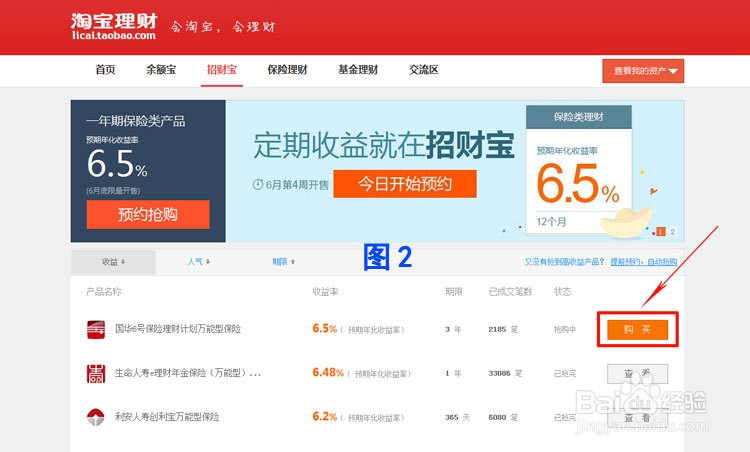Click the 6.2% rate value
This screenshot has height=452, width=750.
tap(325, 417)
